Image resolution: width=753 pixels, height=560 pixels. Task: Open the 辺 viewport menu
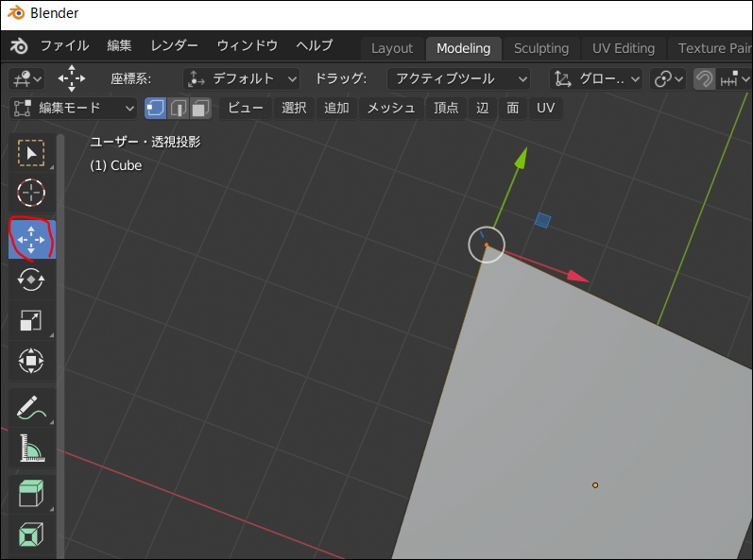click(482, 108)
